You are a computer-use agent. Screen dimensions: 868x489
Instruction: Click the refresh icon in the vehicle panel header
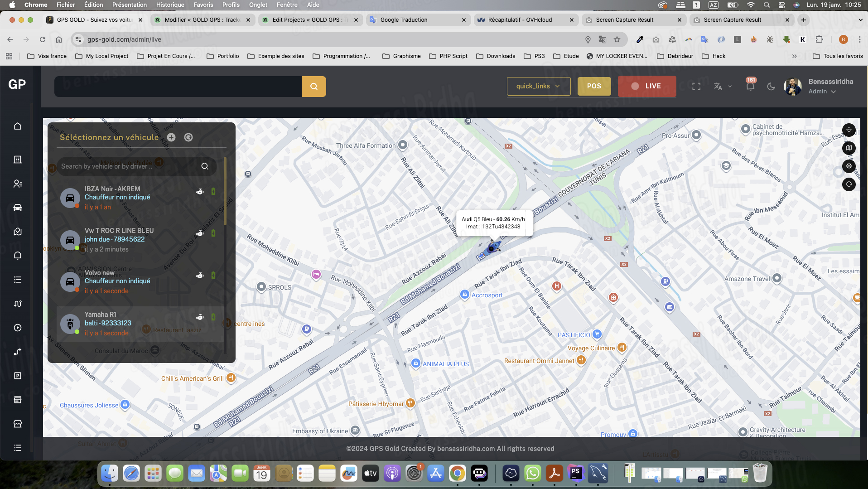tap(188, 137)
